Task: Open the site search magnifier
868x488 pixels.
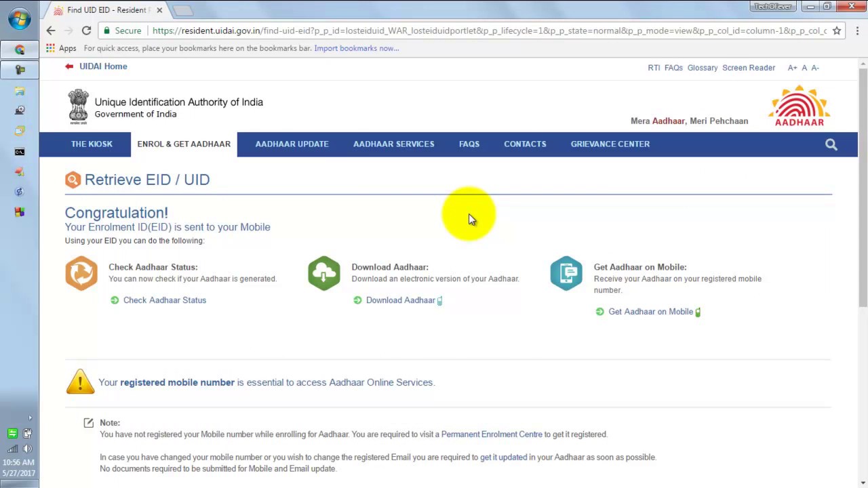Action: tap(831, 144)
